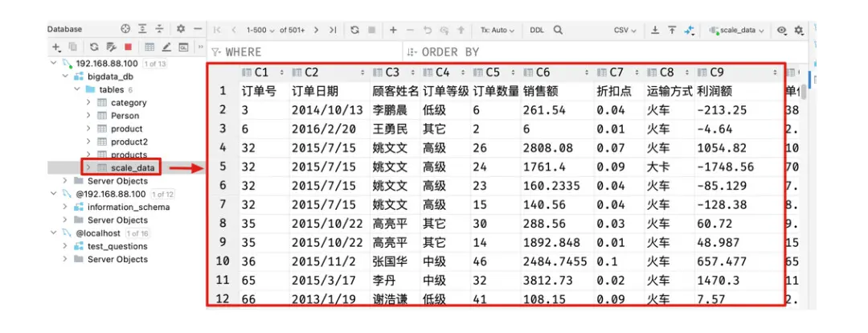
Task: Click the DDL button
Action: pyautogui.click(x=536, y=30)
